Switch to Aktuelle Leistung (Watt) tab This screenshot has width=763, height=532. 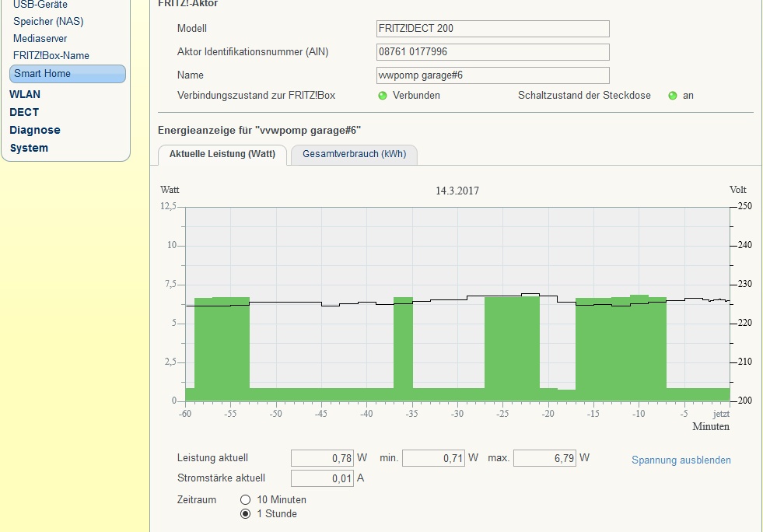[222, 154]
